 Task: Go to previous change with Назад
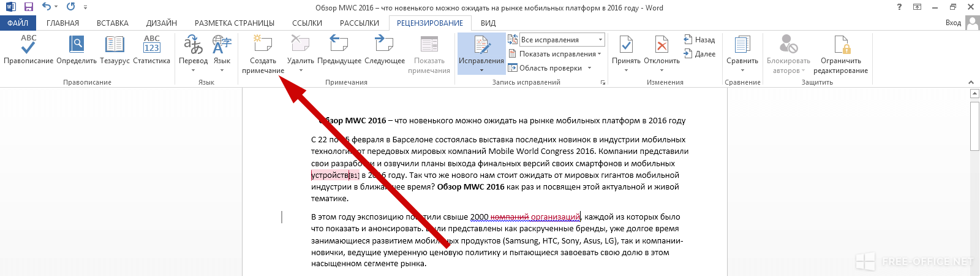[x=699, y=40]
